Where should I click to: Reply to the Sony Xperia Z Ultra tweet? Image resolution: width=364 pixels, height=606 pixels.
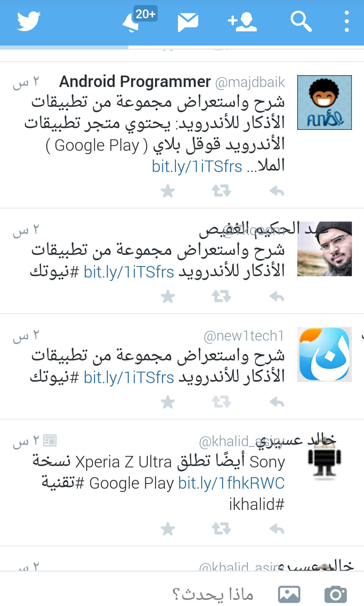coord(277,529)
